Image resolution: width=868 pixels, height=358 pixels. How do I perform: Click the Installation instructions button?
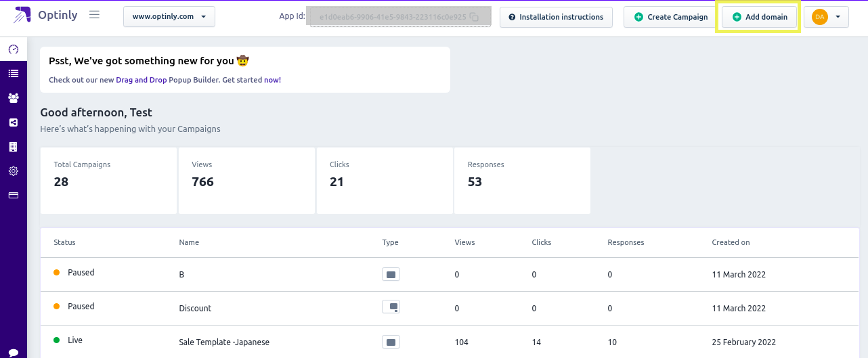[x=556, y=17]
